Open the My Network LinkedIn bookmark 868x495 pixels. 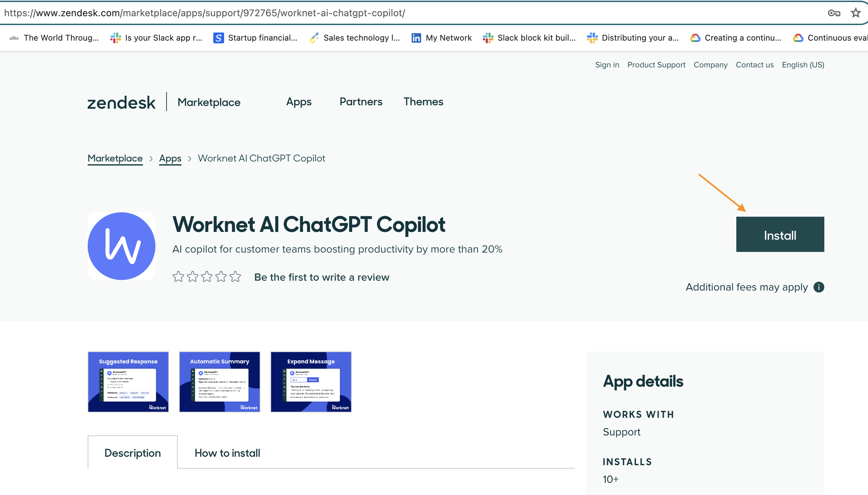coord(441,38)
